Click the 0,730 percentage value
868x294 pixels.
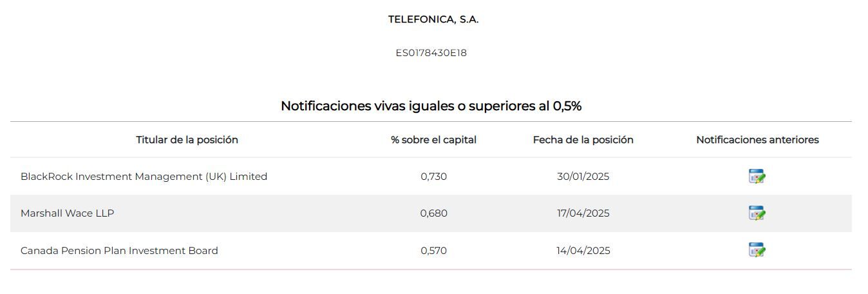pos(433,177)
